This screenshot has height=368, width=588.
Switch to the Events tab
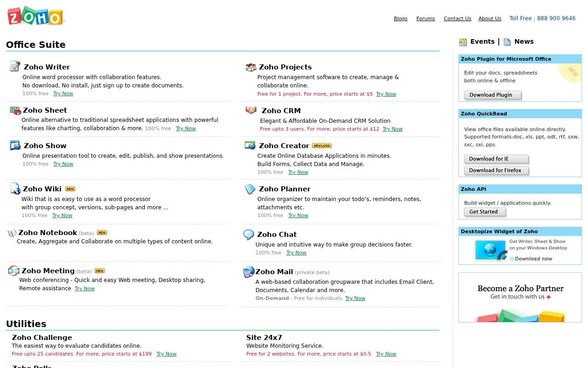pos(482,41)
